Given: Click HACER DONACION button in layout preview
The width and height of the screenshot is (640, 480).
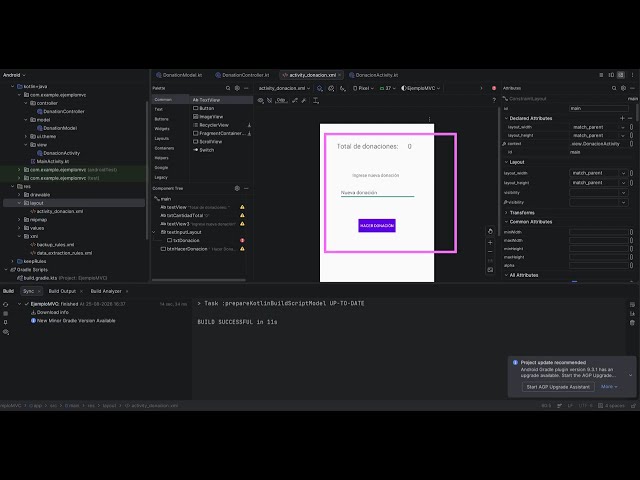Looking at the screenshot, I should (x=377, y=226).
